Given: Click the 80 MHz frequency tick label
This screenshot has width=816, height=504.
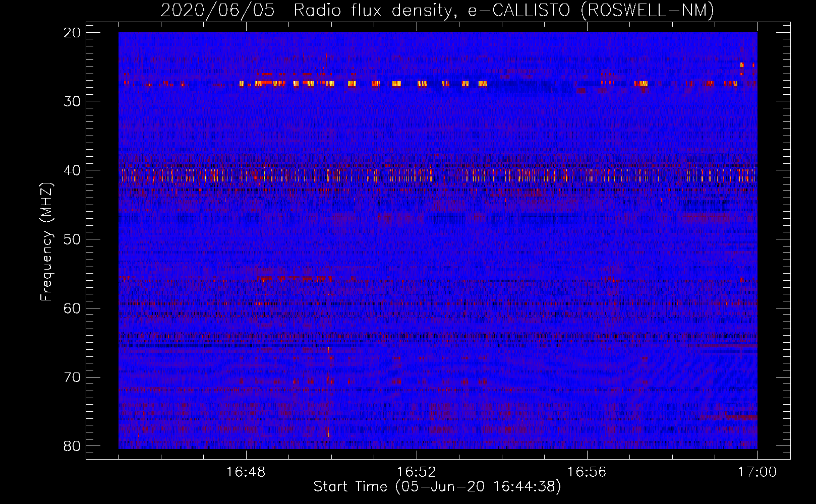Looking at the screenshot, I should click(72, 446).
